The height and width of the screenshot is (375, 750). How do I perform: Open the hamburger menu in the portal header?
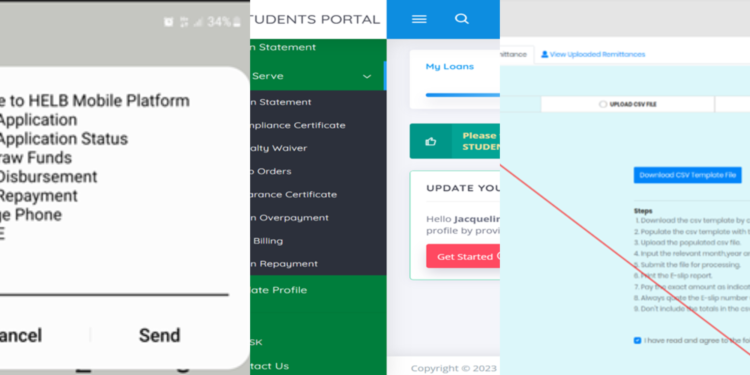pyautogui.click(x=419, y=19)
